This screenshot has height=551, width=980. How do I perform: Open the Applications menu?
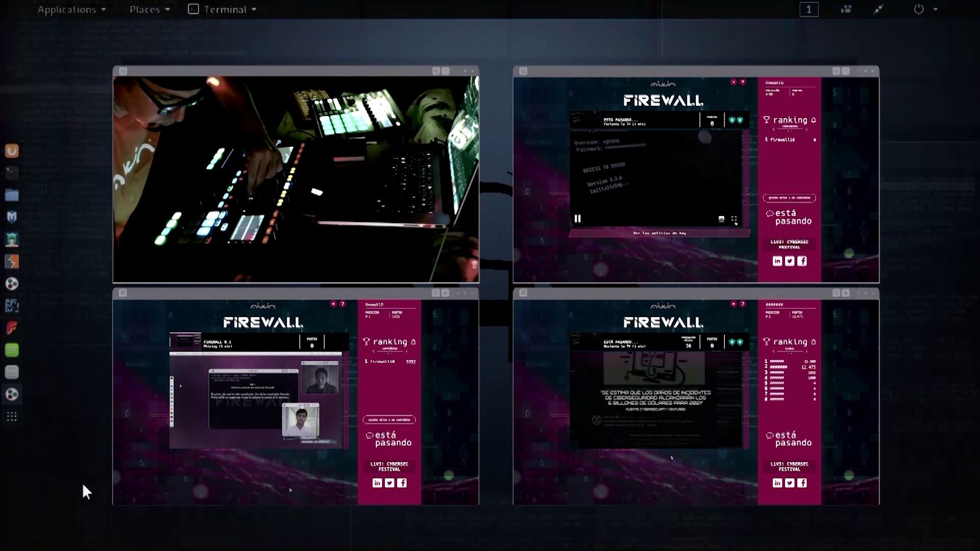(71, 9)
